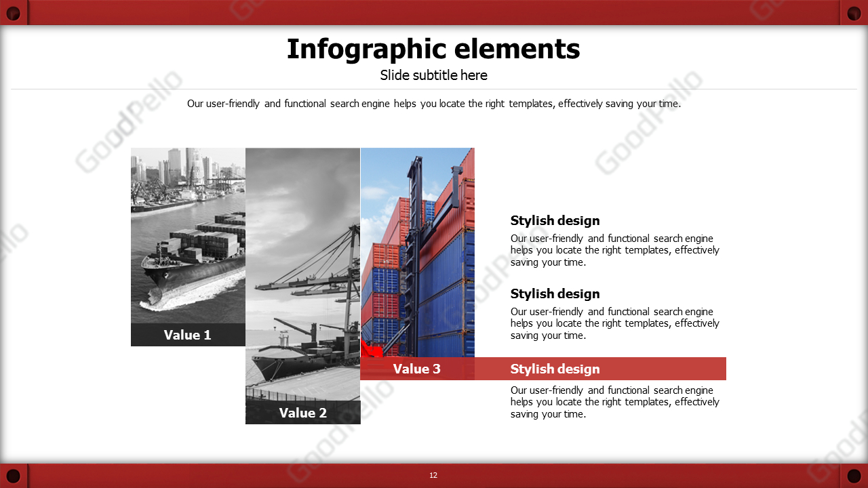Click the top-left screw head decoration
The width and height of the screenshot is (868, 488).
15,12
